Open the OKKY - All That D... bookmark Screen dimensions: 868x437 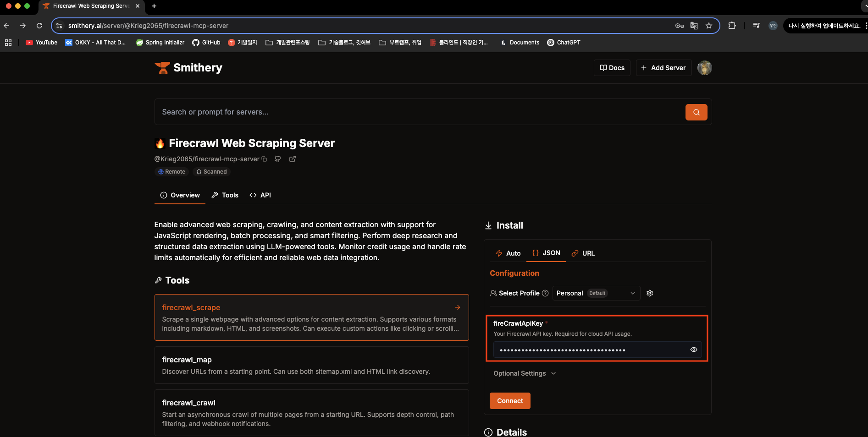pos(96,43)
